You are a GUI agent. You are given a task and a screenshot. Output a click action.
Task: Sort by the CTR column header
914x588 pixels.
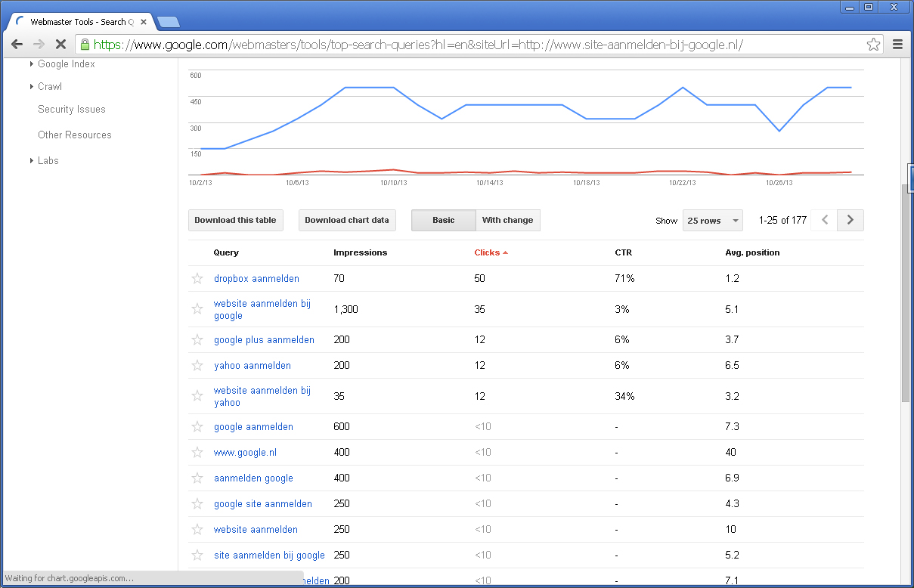(623, 253)
